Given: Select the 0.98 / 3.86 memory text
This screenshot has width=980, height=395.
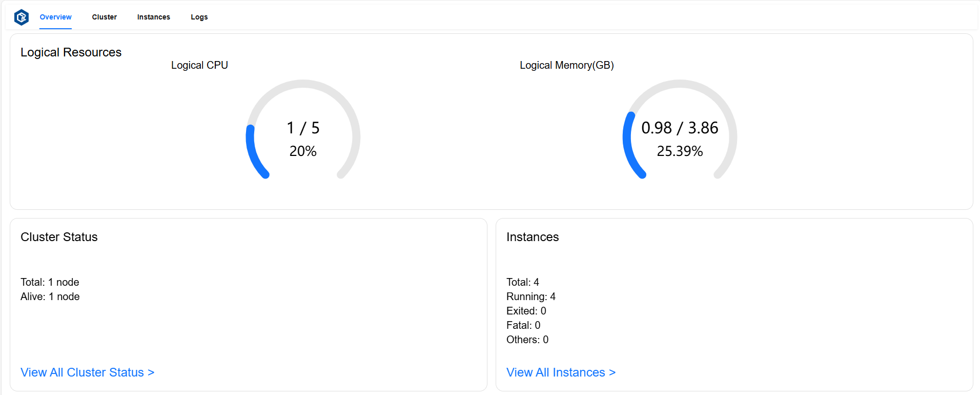Looking at the screenshot, I should (680, 128).
